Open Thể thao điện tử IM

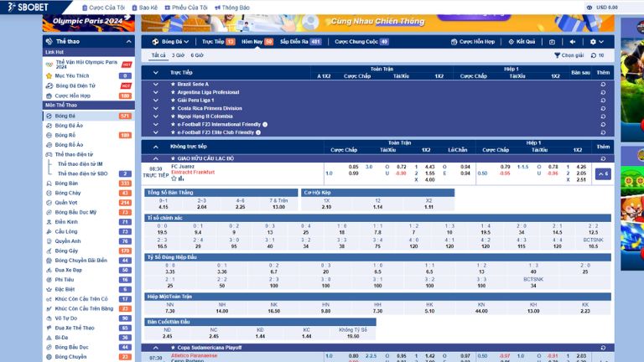point(80,163)
